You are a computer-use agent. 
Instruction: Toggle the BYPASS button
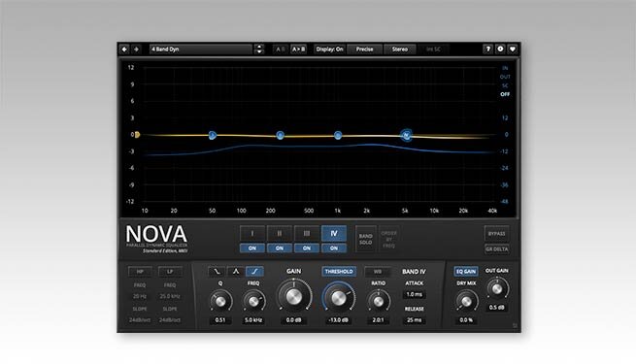(496, 234)
